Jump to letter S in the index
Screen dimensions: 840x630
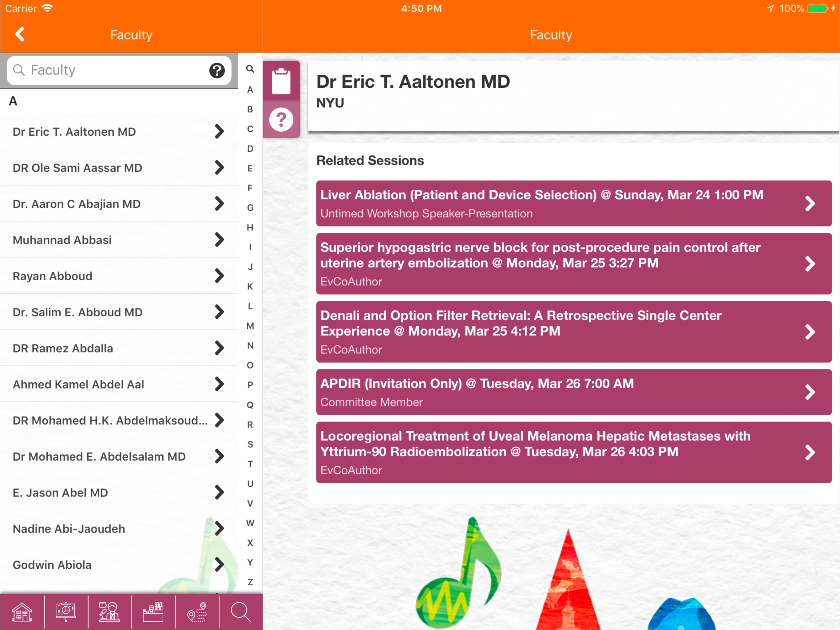pos(250,444)
